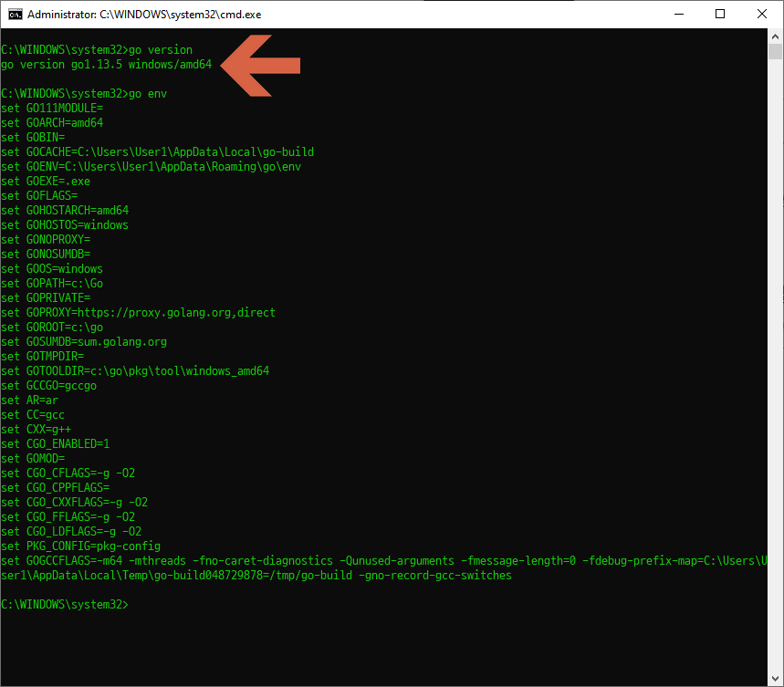
Task: Click the 'set GOMOD=' line
Action: [33, 459]
